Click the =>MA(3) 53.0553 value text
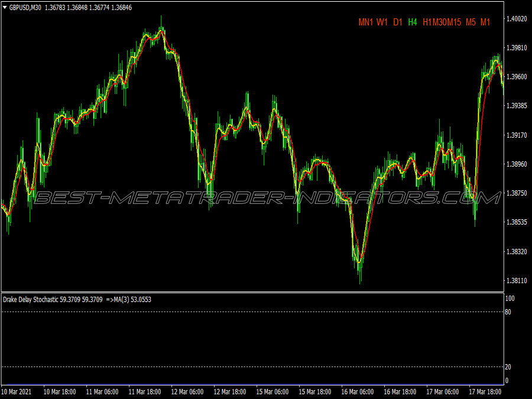 (x=129, y=300)
